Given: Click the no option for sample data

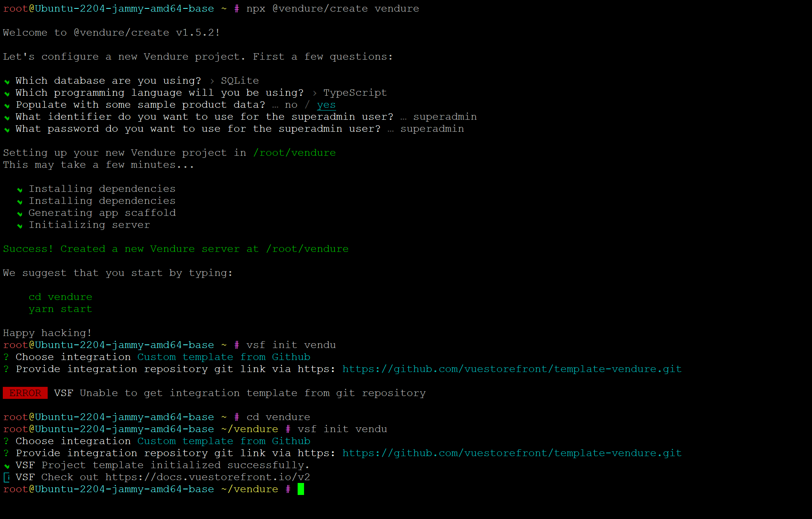Looking at the screenshot, I should pyautogui.click(x=291, y=105).
